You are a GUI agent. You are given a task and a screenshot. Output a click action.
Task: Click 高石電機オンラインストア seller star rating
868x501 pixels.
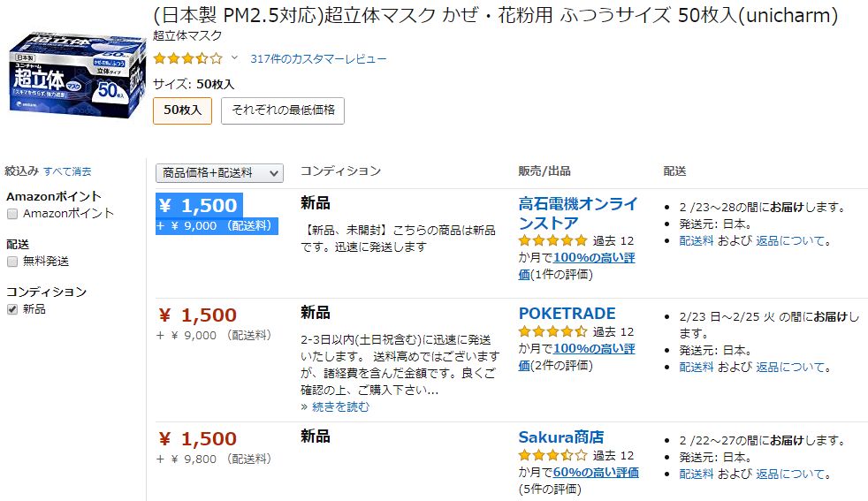click(x=552, y=240)
